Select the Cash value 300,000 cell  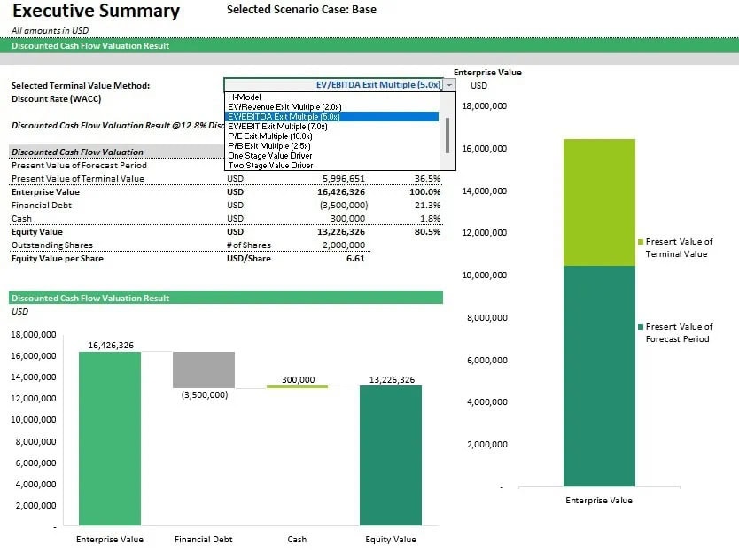click(347, 218)
